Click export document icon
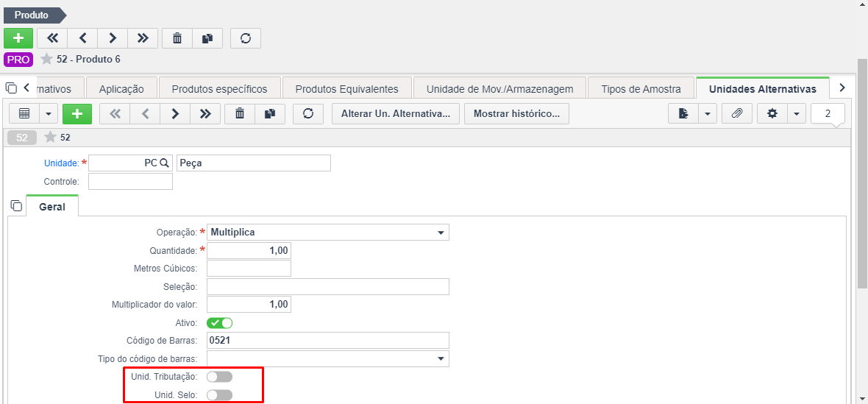The width and height of the screenshot is (868, 404). click(x=683, y=113)
